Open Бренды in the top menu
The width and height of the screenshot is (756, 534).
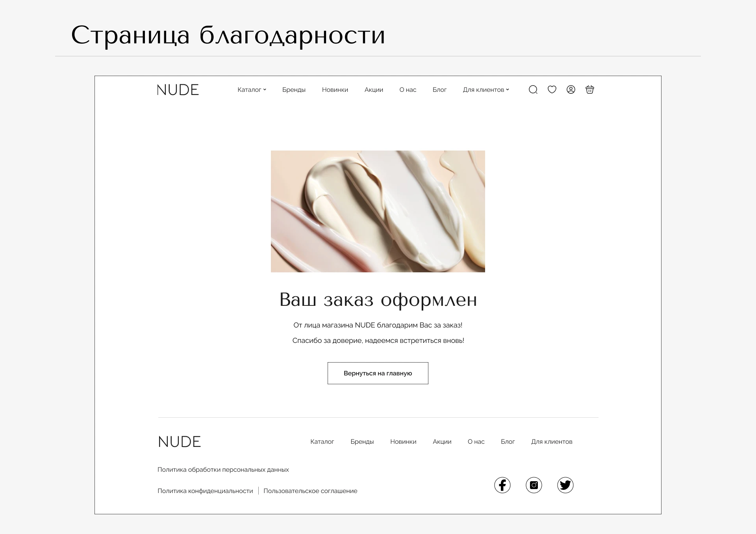(294, 90)
